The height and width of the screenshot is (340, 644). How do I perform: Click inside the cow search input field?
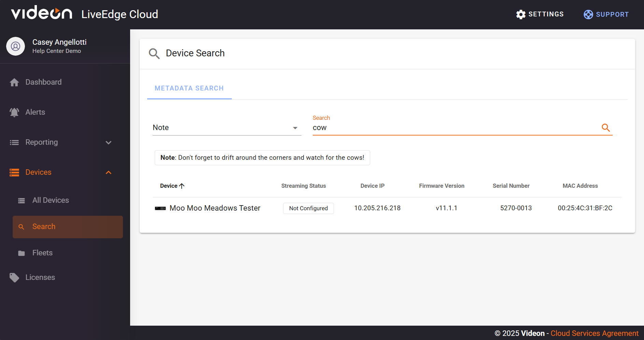(x=410, y=128)
